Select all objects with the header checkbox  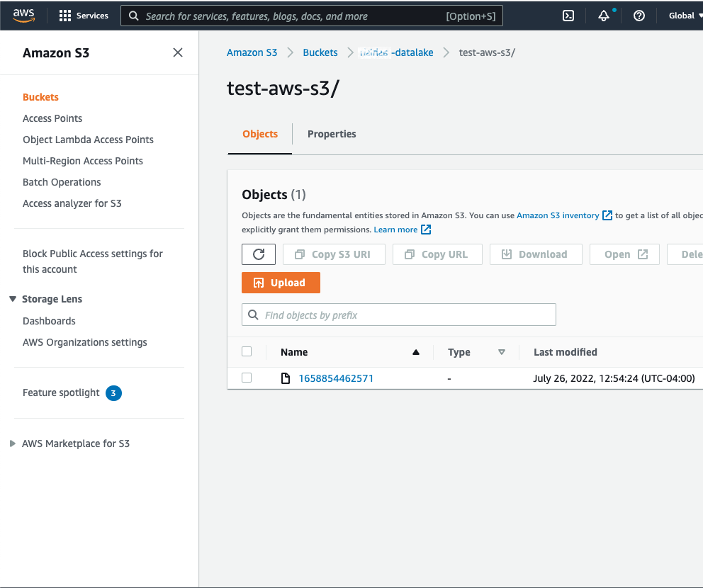[247, 351]
